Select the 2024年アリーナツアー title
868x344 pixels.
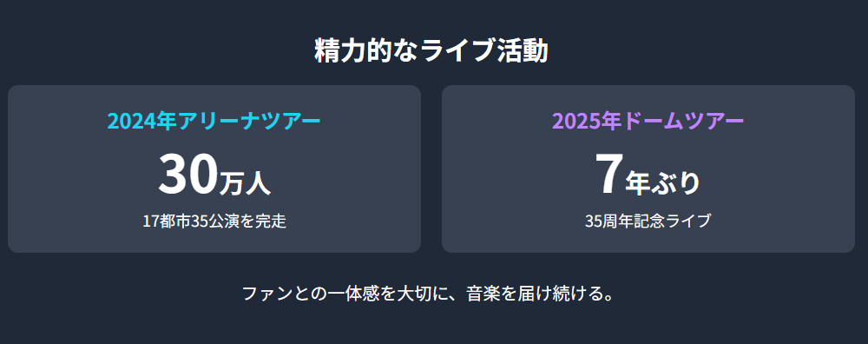pos(214,121)
